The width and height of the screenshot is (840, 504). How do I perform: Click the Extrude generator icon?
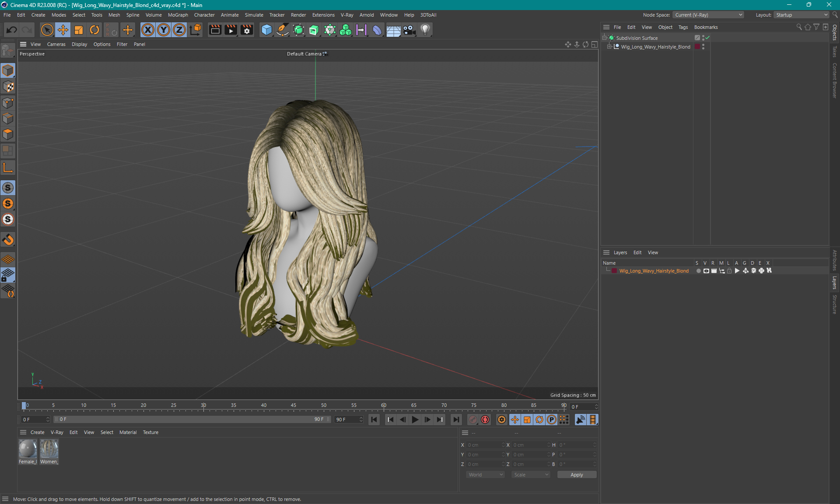314,30
